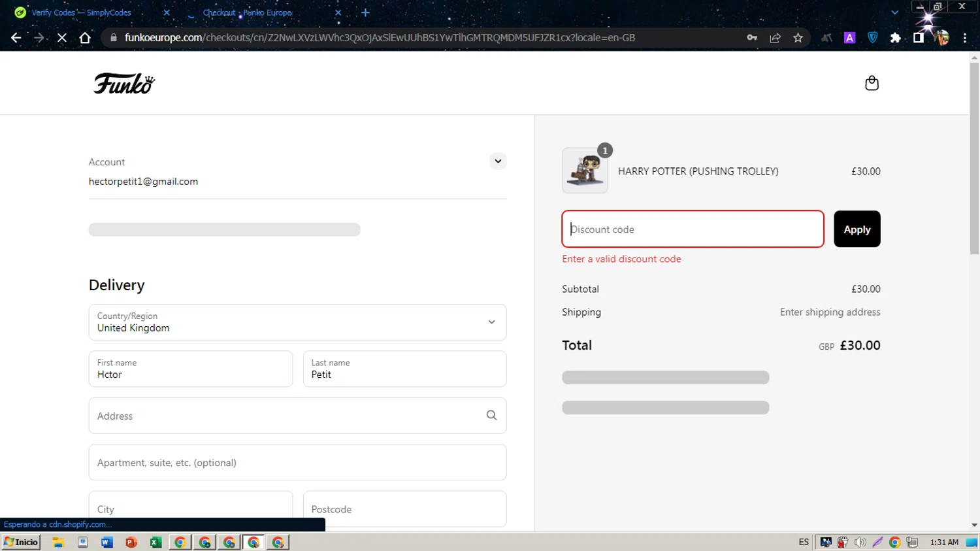Click the browser home button
The height and width of the screenshot is (551, 980).
tap(85, 38)
